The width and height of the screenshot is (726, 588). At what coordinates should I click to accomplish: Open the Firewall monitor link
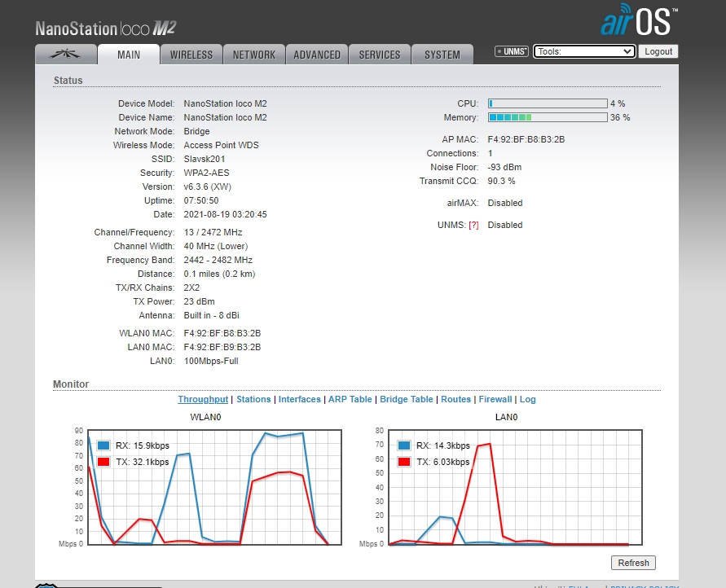click(495, 399)
